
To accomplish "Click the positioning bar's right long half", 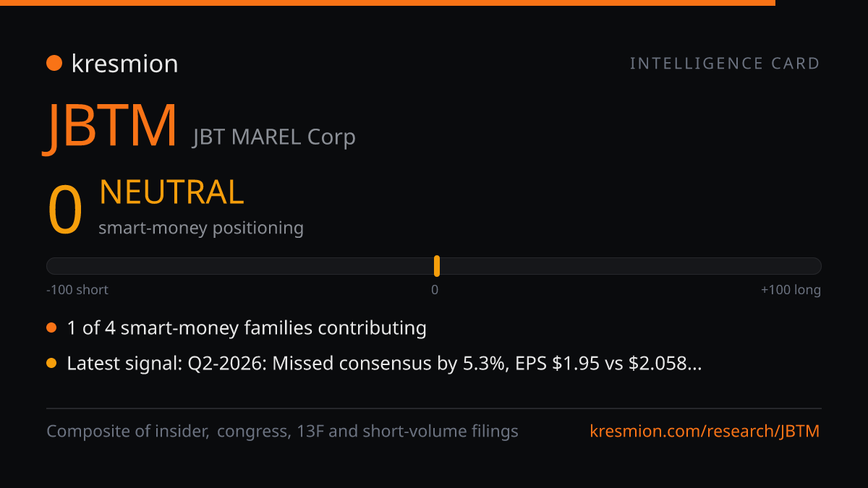I will [x=631, y=266].
